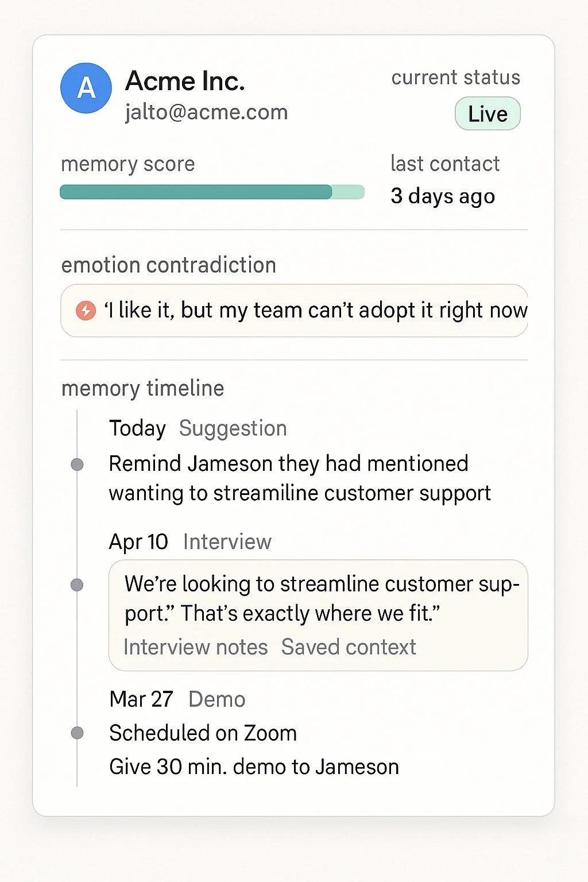Open the Interview notes link
The width and height of the screenshot is (588, 882).
click(x=196, y=647)
